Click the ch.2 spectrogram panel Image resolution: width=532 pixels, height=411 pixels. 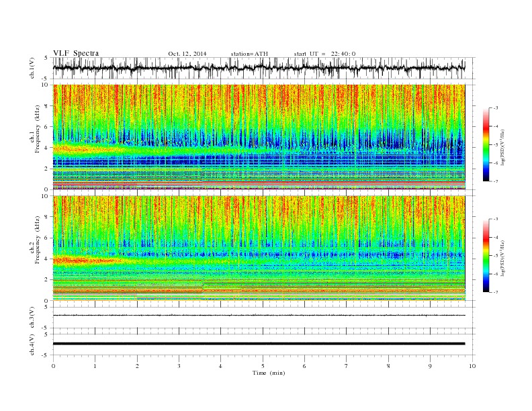259,248
